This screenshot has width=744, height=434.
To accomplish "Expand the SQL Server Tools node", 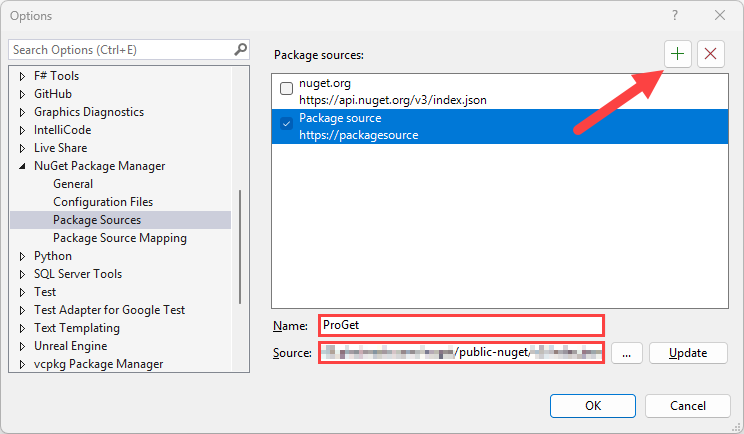I will point(22,274).
